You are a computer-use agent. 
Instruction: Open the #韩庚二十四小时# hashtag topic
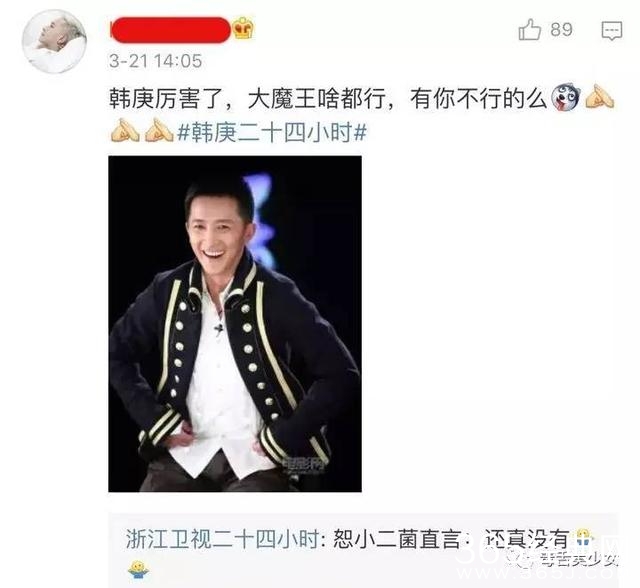[272, 133]
